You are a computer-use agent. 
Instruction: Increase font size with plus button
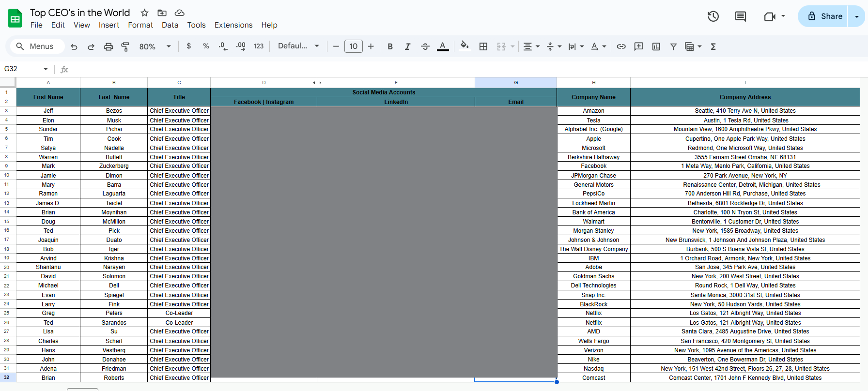[371, 46]
